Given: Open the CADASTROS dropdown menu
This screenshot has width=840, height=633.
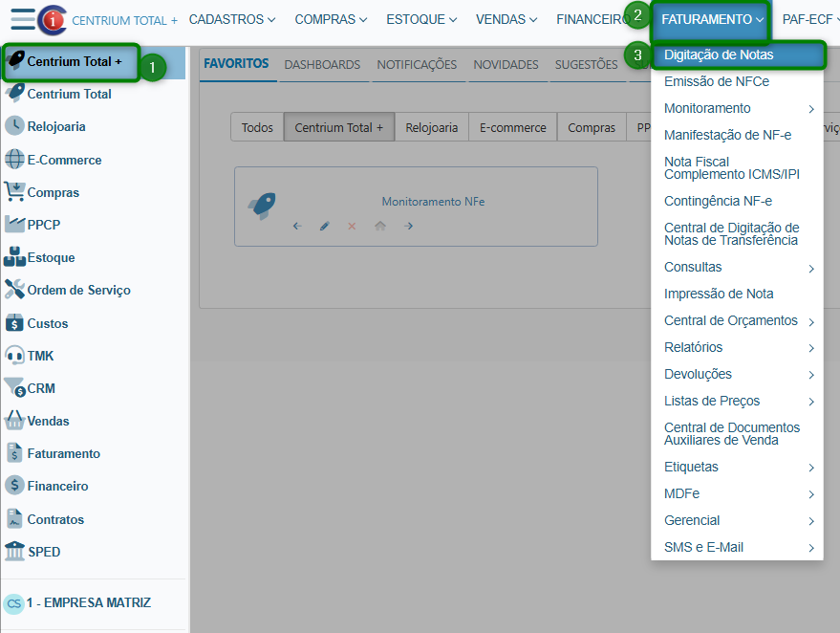Looking at the screenshot, I should click(232, 19).
